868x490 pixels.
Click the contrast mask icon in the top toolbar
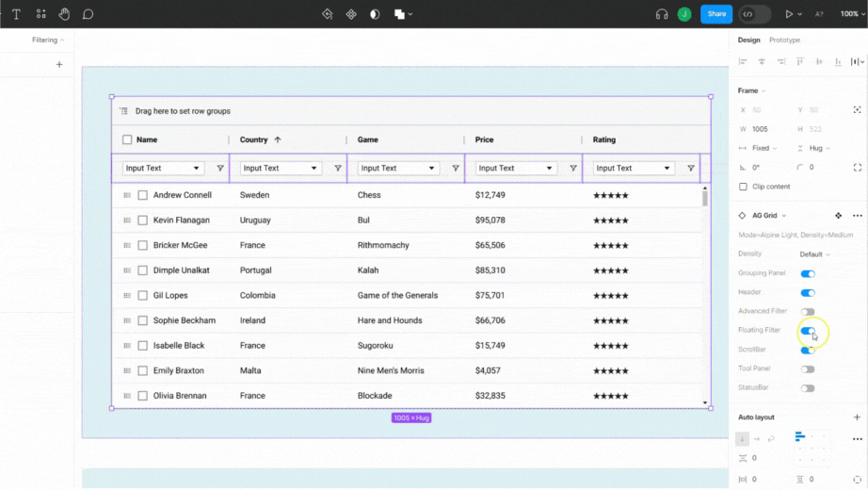click(x=375, y=14)
